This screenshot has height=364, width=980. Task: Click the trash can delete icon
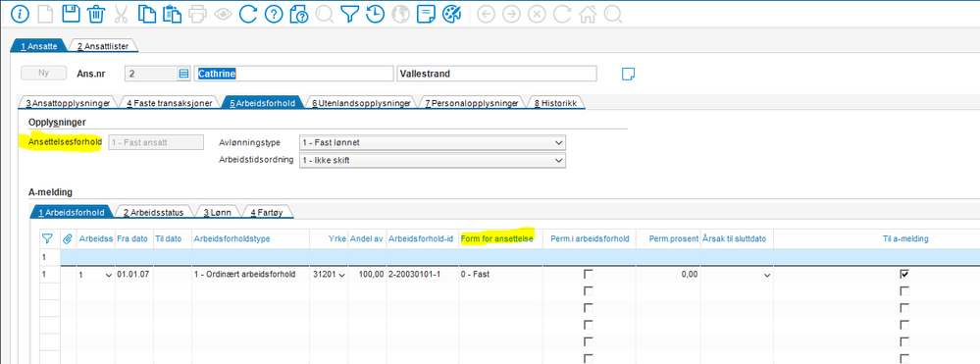[96, 14]
